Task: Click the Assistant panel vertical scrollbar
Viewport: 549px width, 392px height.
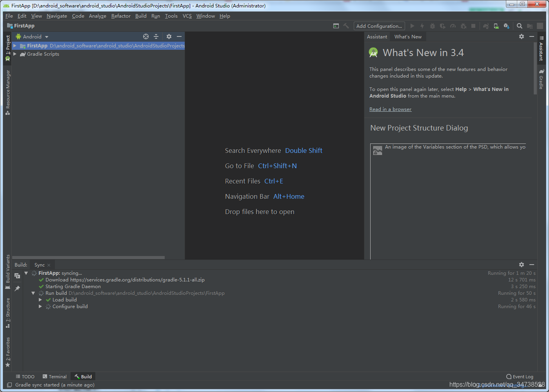Action: [535, 69]
